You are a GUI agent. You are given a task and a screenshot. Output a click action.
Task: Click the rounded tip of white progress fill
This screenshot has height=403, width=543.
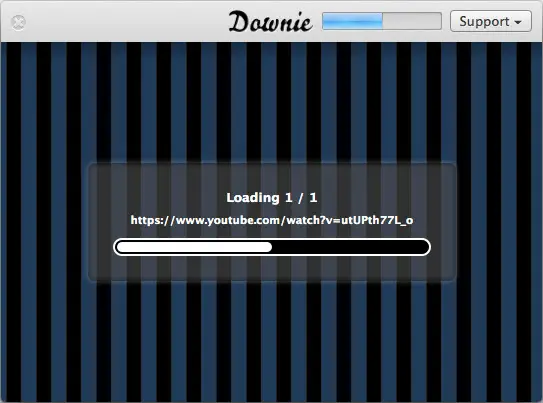coord(268,247)
